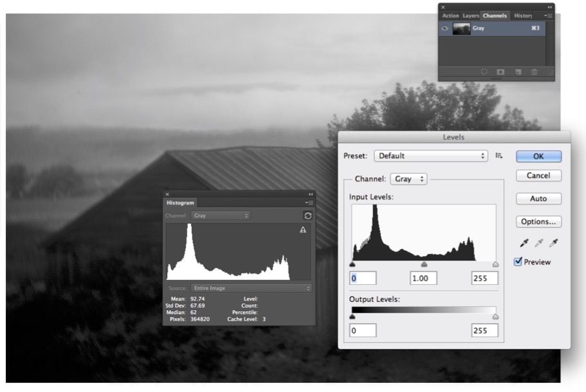Click the midtone gray input levels slider

(424, 264)
